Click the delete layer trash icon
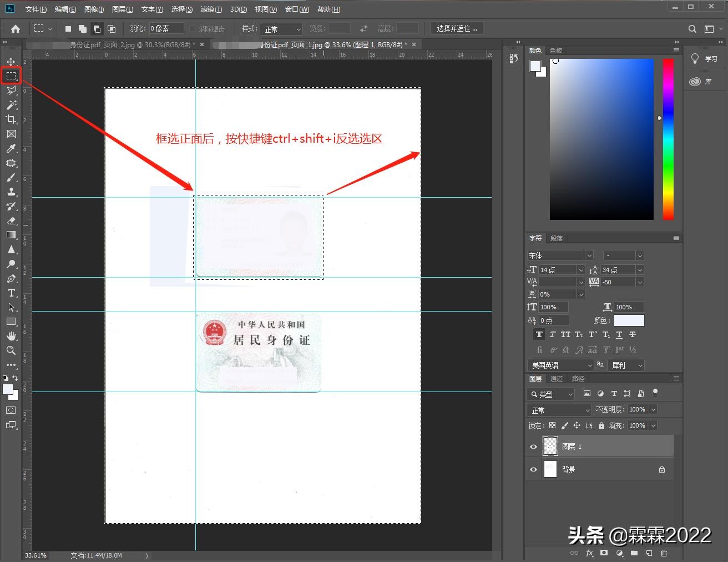This screenshot has width=728, height=562. pos(664,553)
